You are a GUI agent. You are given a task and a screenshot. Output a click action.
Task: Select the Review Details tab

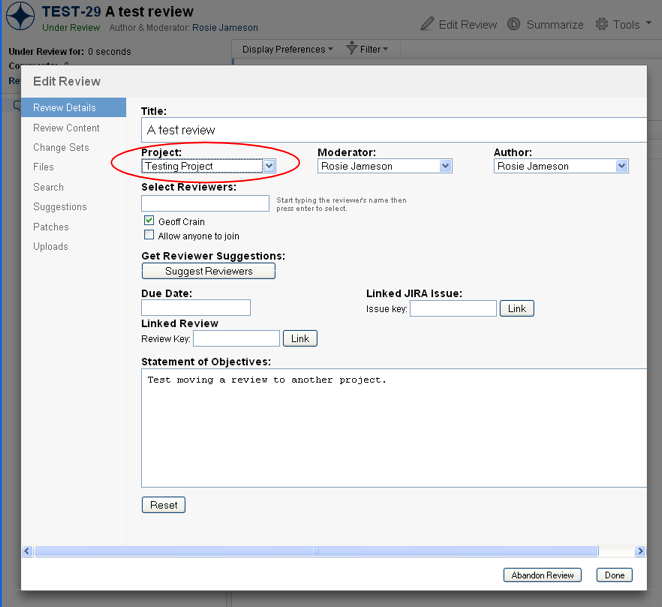[73, 107]
